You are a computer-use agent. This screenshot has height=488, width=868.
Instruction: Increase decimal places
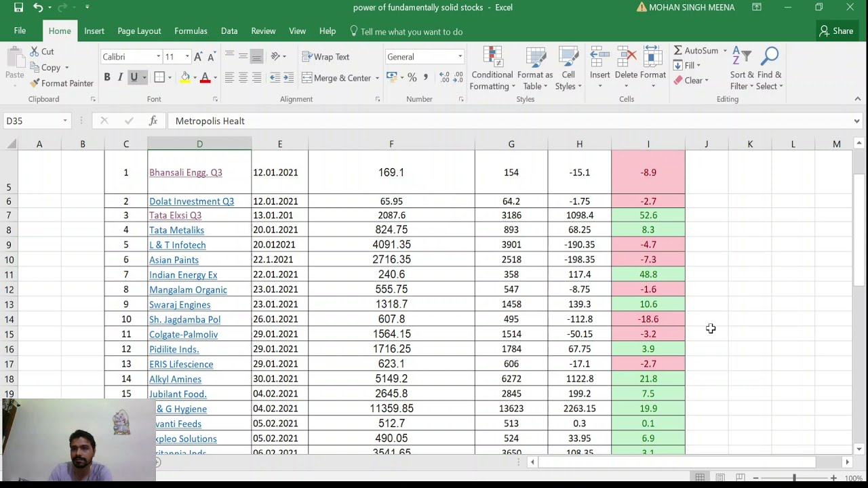point(444,77)
